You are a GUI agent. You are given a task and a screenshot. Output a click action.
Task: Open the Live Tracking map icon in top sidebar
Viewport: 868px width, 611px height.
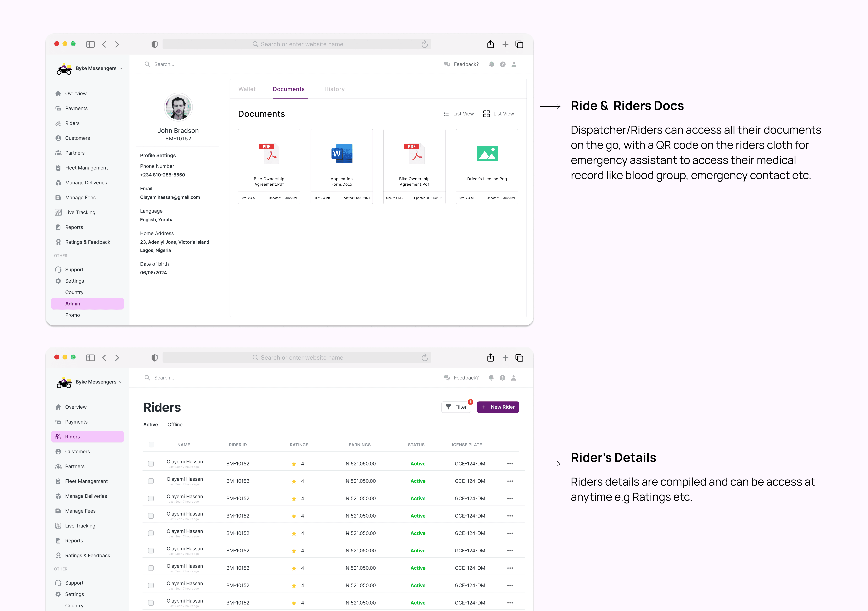tap(58, 212)
